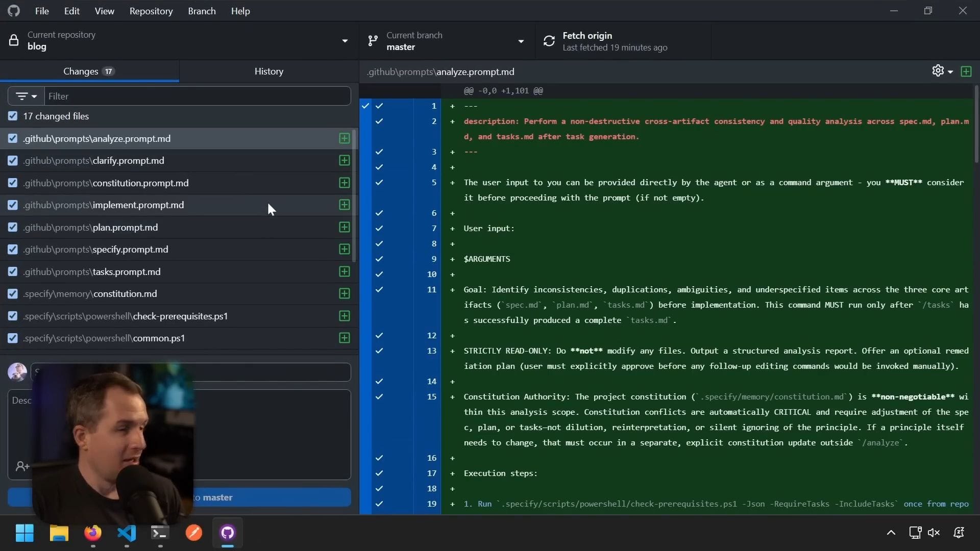This screenshot has width=980, height=551.
Task: Click the diff view vertical scrollbar
Action: (976, 125)
